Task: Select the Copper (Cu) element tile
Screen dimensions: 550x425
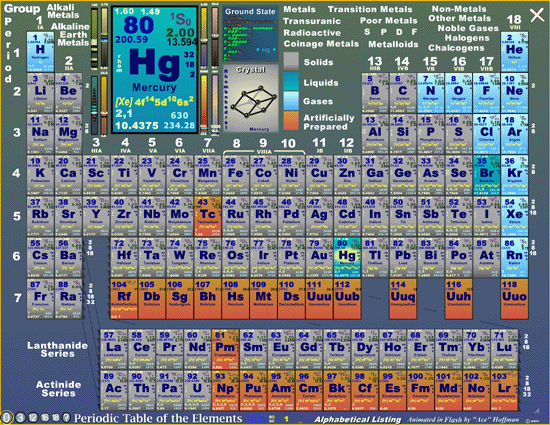Action: (319, 175)
